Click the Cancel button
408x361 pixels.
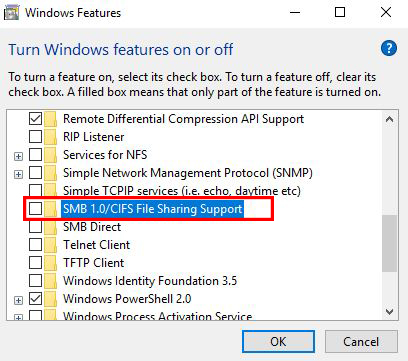click(361, 342)
